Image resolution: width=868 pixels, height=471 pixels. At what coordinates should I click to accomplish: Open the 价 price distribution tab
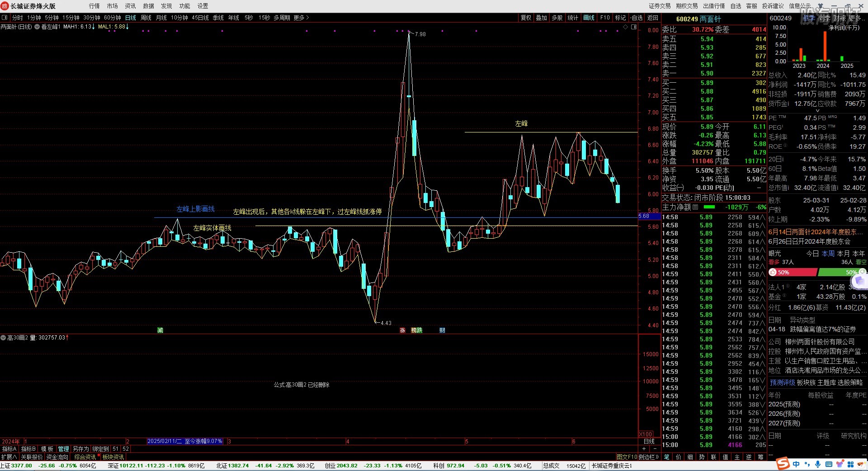click(x=678, y=457)
